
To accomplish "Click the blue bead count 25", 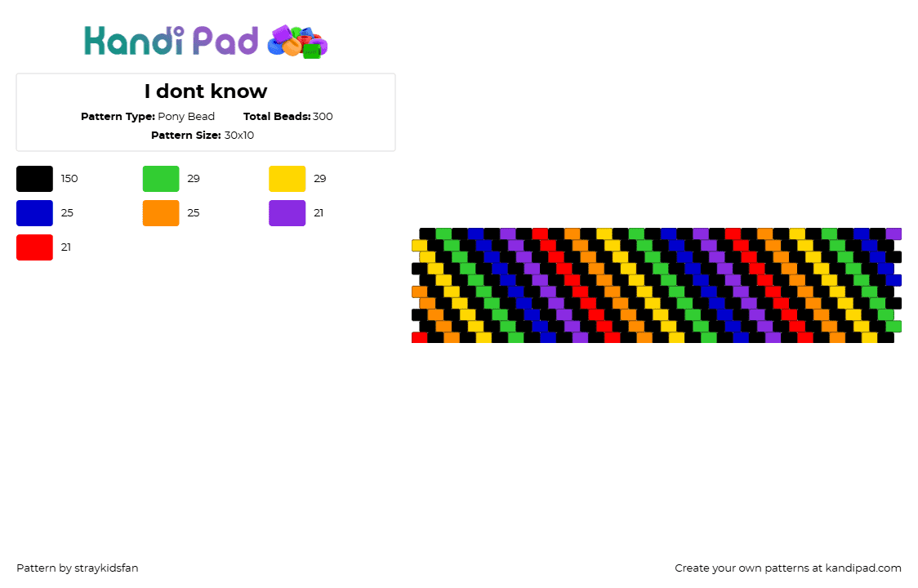I will pos(67,213).
